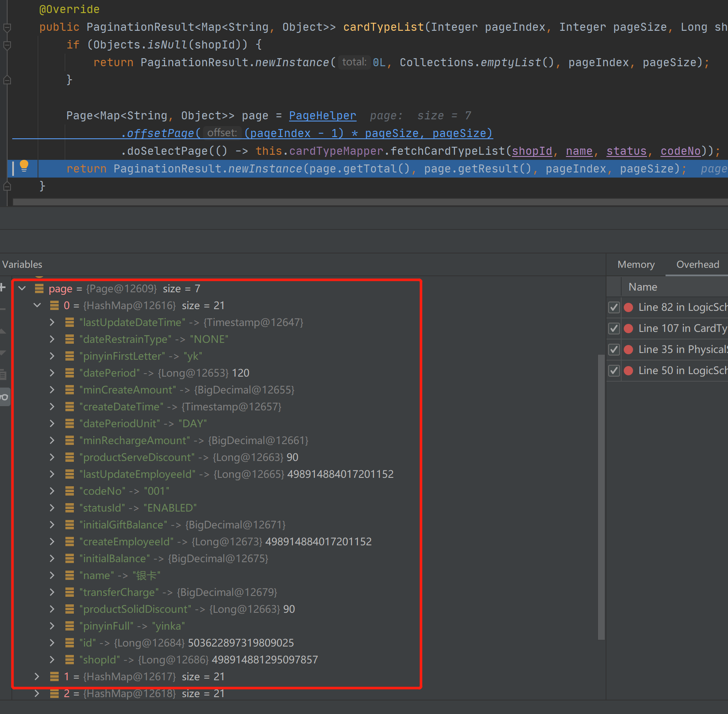Image resolution: width=728 pixels, height=714 pixels.
Task: Collapse the 'page' variable tree chevron
Action: 22,288
